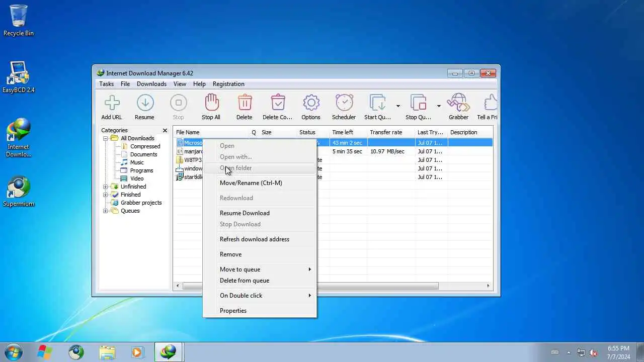This screenshot has width=644, height=362.
Task: Open the File menu
Action: click(x=125, y=84)
